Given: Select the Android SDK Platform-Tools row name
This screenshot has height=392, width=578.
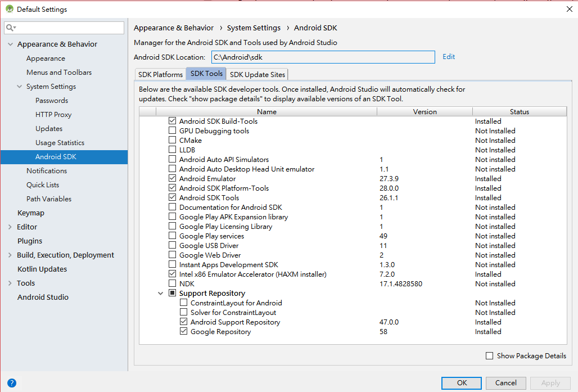Looking at the screenshot, I should (x=224, y=188).
